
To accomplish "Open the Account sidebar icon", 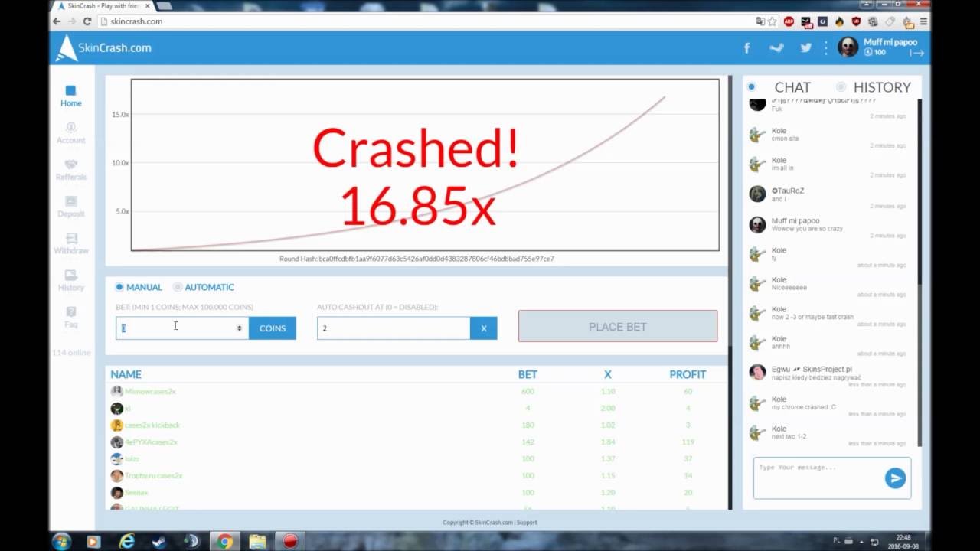I will click(70, 128).
